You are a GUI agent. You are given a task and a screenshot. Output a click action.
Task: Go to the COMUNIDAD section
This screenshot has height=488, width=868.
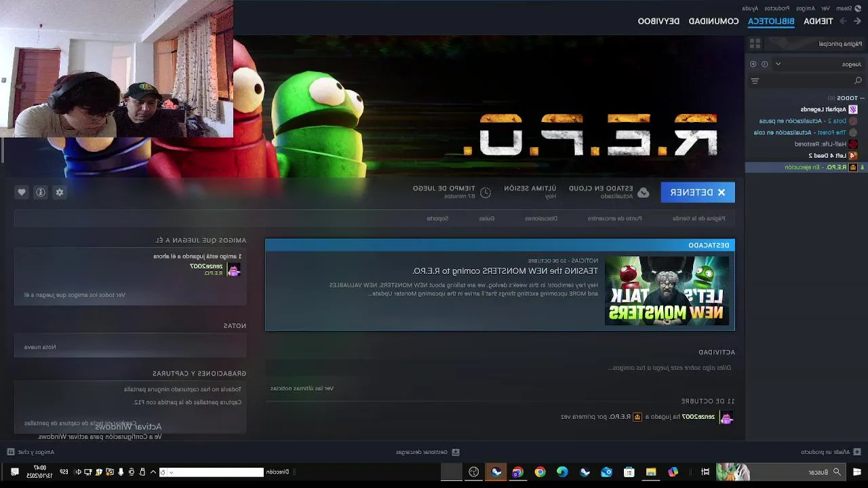tap(713, 21)
